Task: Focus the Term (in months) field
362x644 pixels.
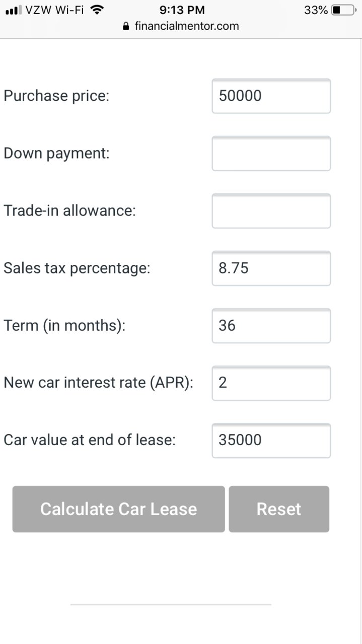Action: pos(271,325)
